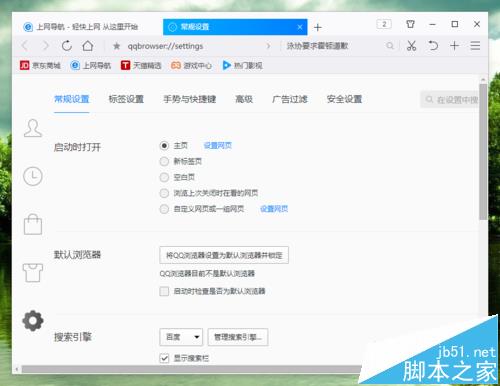Switch to the 上网导航 browser tab

(87, 27)
